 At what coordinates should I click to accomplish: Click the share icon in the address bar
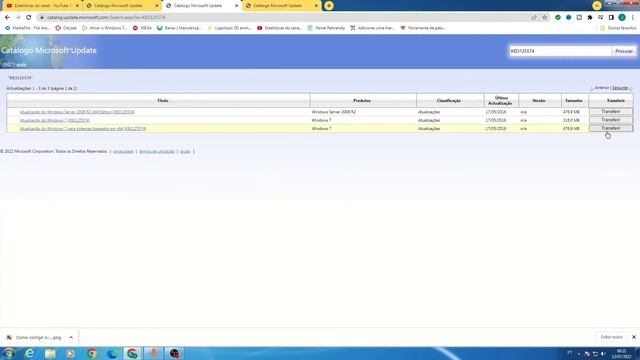tap(534, 18)
